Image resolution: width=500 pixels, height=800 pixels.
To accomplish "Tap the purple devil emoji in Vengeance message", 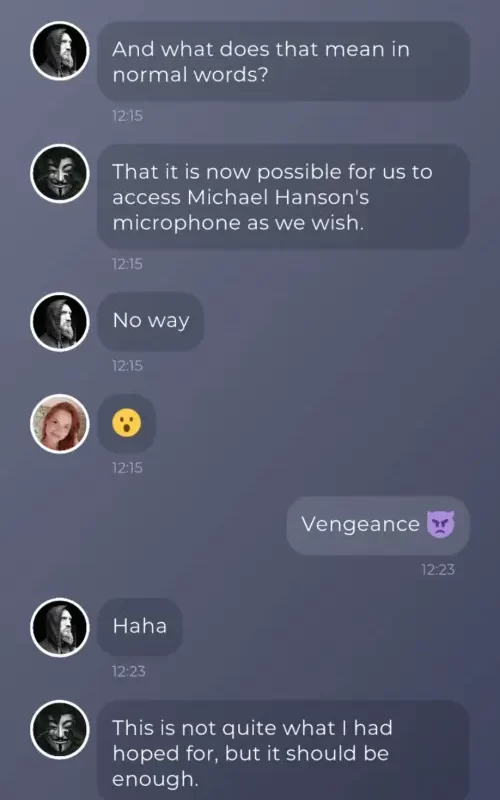I will (x=440, y=525).
